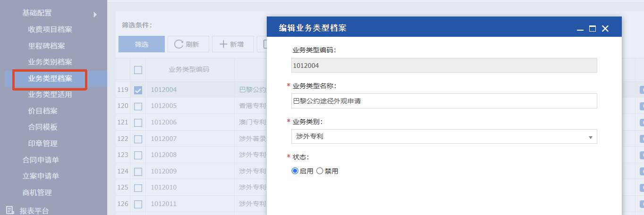The height and width of the screenshot is (215, 644).
Task: Open 业务类型适用 in sidebar
Action: 50,95
